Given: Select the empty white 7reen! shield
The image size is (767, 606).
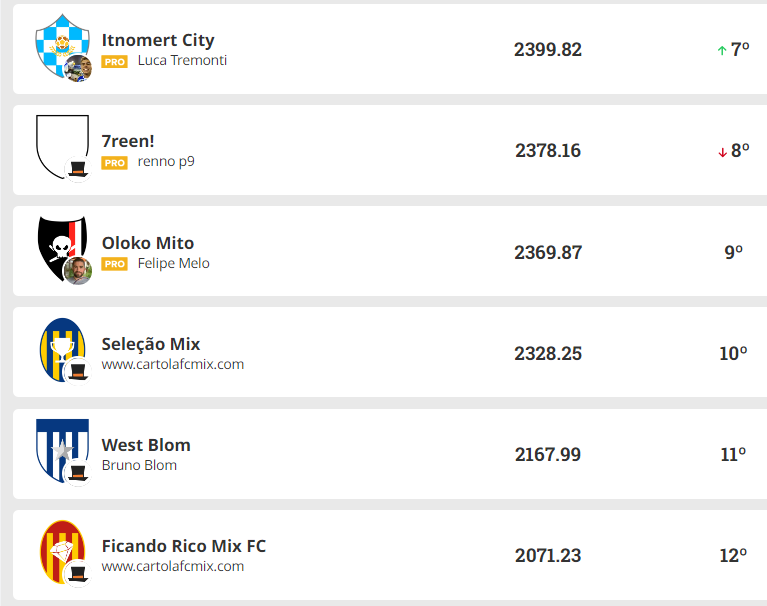Looking at the screenshot, I should [62, 146].
